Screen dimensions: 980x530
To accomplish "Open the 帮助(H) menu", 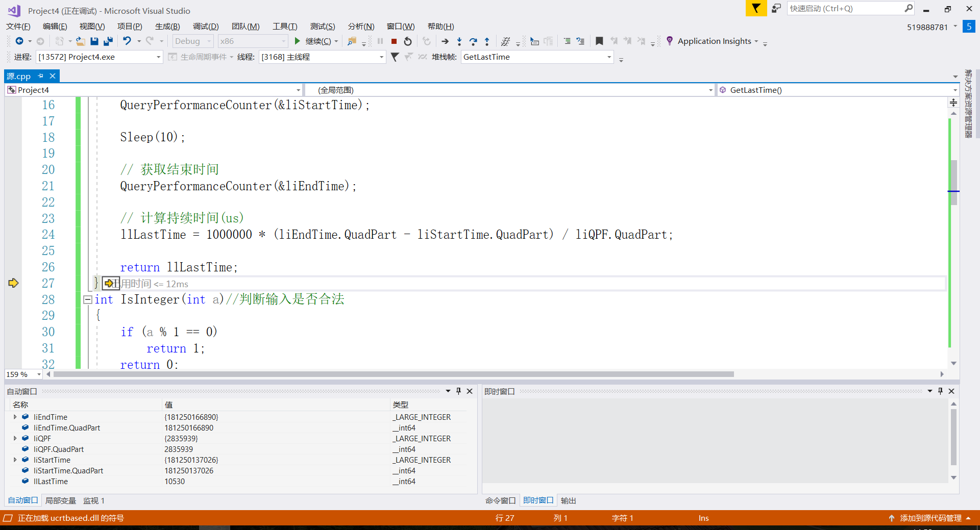I will (440, 27).
